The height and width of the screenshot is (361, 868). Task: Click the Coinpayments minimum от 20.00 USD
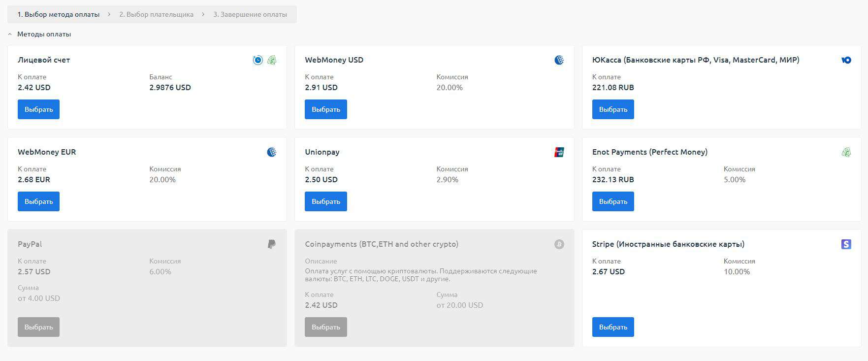click(x=460, y=305)
